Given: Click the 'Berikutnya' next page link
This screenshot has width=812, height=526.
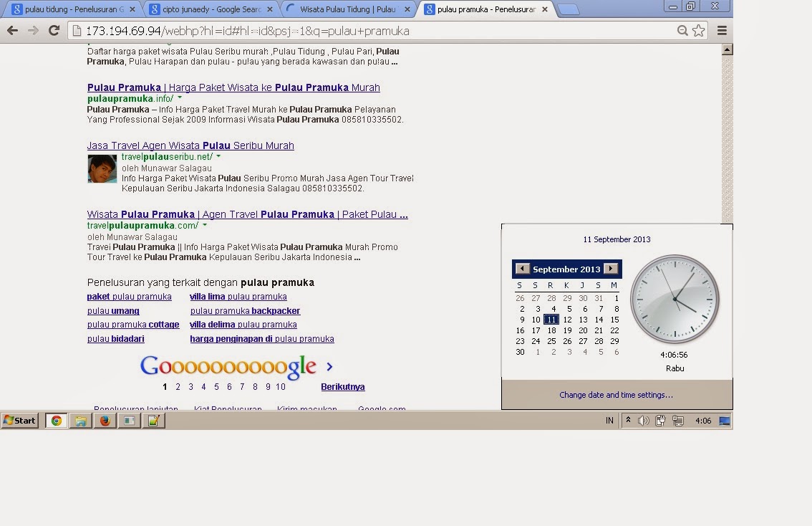Looking at the screenshot, I should coord(343,386).
